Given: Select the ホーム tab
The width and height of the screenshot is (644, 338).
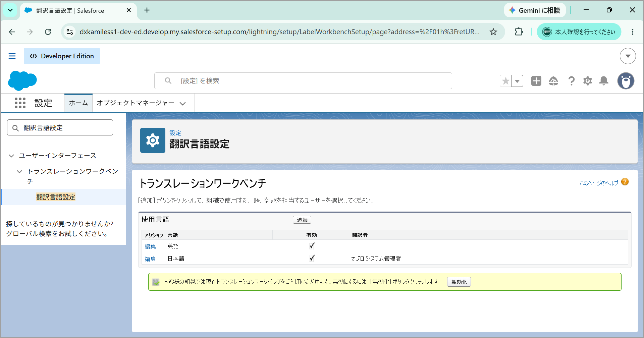Looking at the screenshot, I should click(78, 103).
